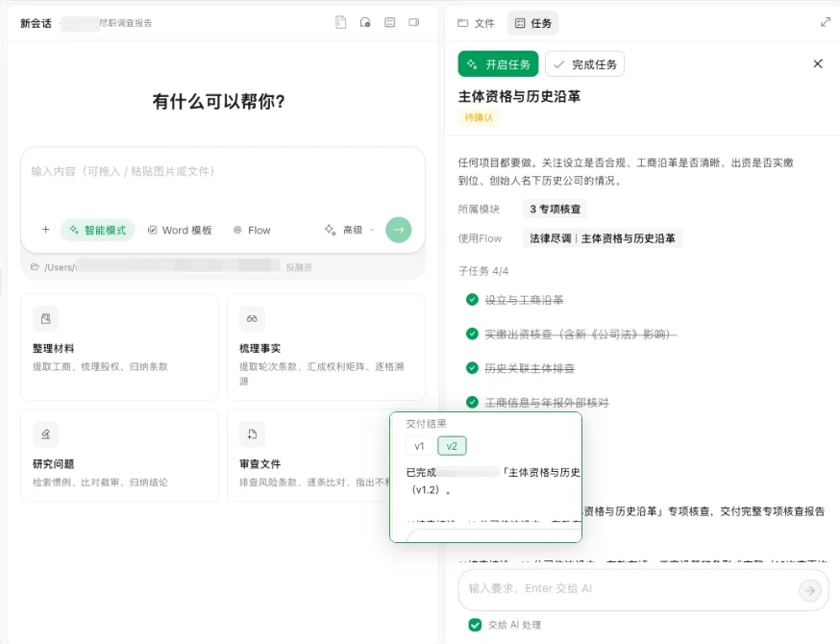Click the 开启任务 button
Viewport: 840px width, 644px height.
(x=498, y=64)
